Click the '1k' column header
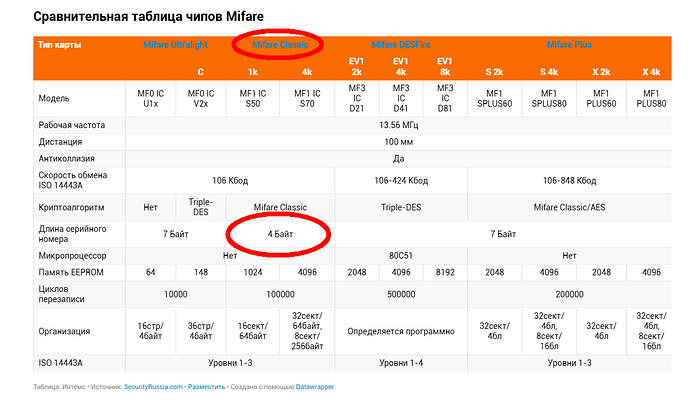Viewport: 690px width, 409px height. pyautogui.click(x=253, y=72)
